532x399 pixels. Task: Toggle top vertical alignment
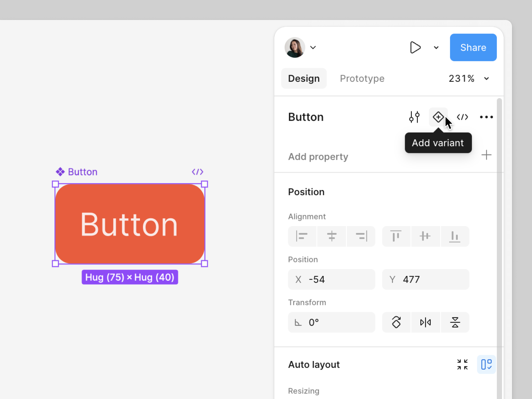click(x=396, y=236)
